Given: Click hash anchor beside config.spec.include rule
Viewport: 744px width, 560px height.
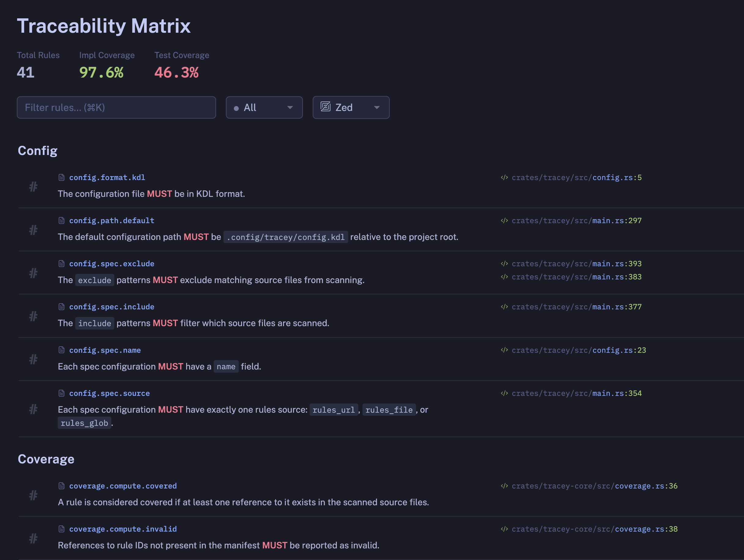Looking at the screenshot, I should tap(33, 316).
